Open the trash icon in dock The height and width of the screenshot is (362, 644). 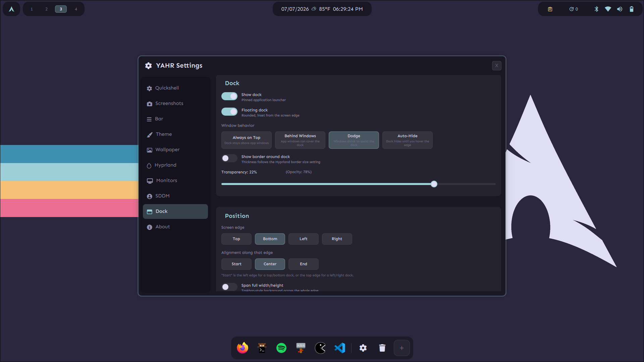[x=382, y=348]
